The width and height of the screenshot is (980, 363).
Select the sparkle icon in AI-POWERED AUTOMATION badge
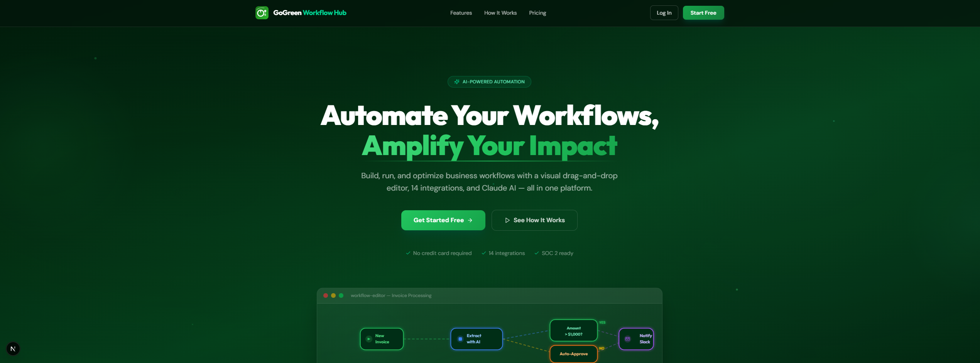(x=457, y=81)
